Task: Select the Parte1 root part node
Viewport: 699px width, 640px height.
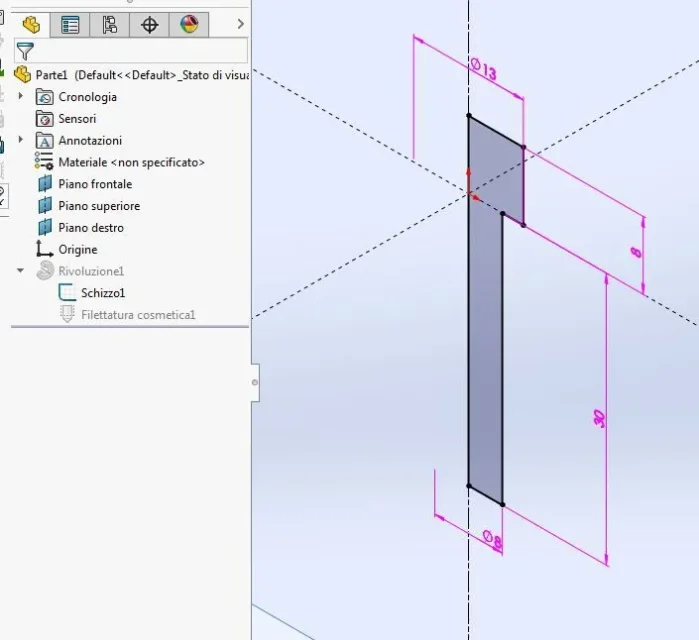Action: pos(131,74)
